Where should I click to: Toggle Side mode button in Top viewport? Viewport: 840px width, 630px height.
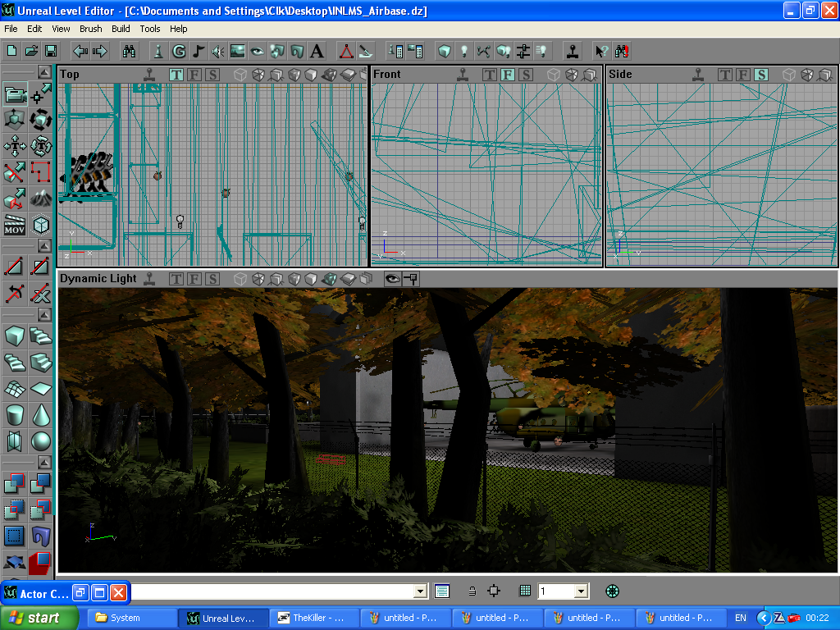pyautogui.click(x=212, y=75)
